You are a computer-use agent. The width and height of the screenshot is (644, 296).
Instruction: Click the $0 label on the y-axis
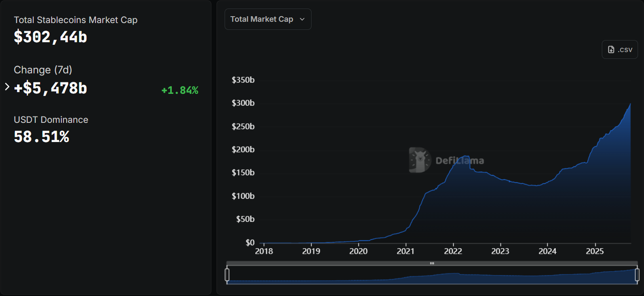tap(250, 243)
